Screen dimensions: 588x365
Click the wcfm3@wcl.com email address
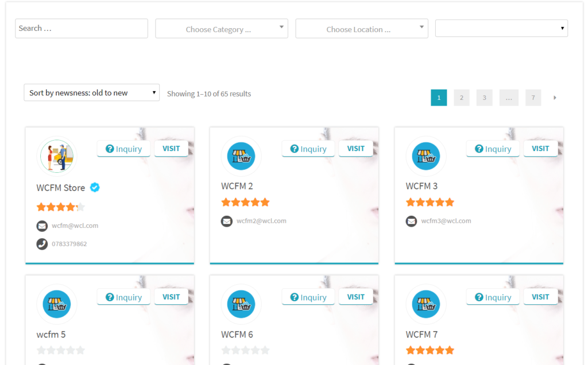click(446, 221)
